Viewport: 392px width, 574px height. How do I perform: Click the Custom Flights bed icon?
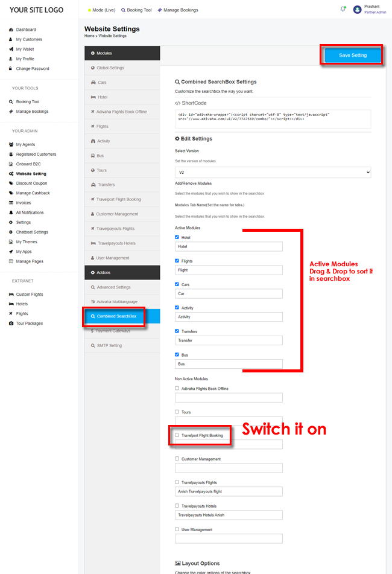pos(11,295)
